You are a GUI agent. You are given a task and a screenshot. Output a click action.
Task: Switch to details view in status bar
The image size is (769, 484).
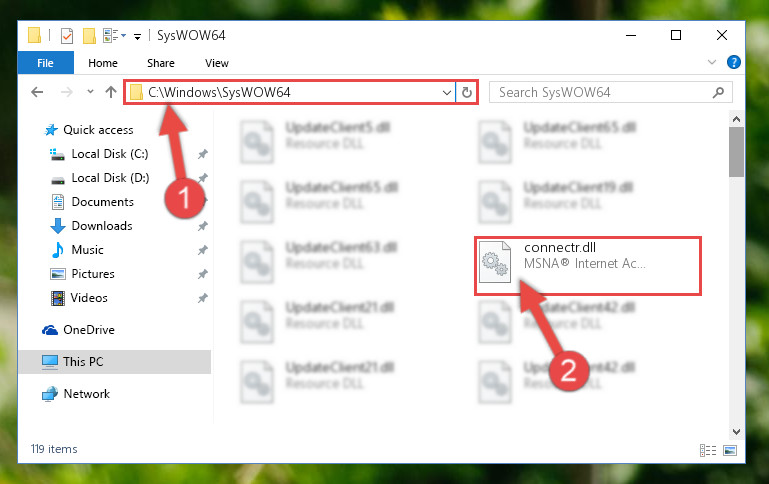[708, 450]
